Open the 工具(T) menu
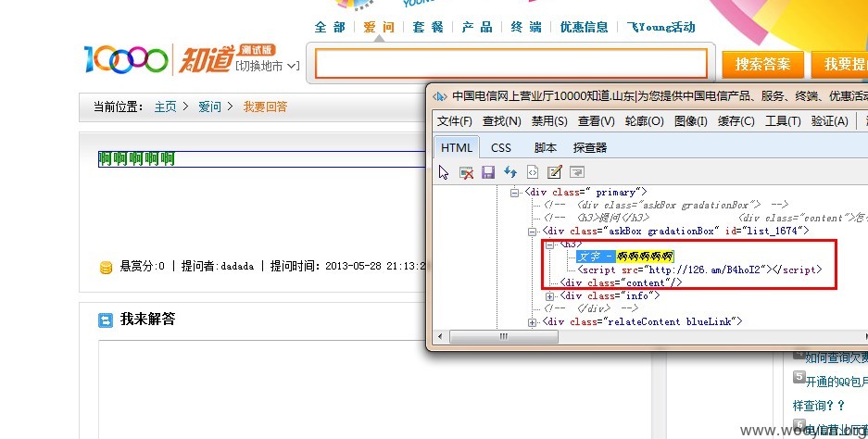This screenshot has height=439, width=868. 783,120
